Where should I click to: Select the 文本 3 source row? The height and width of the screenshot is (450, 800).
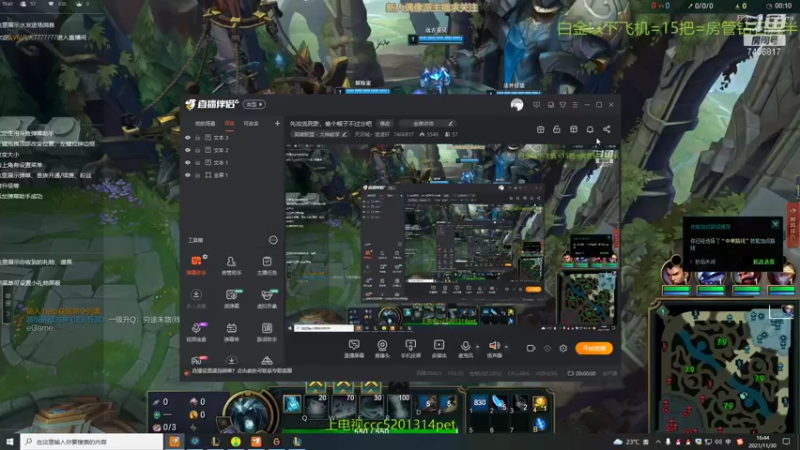coord(232,138)
